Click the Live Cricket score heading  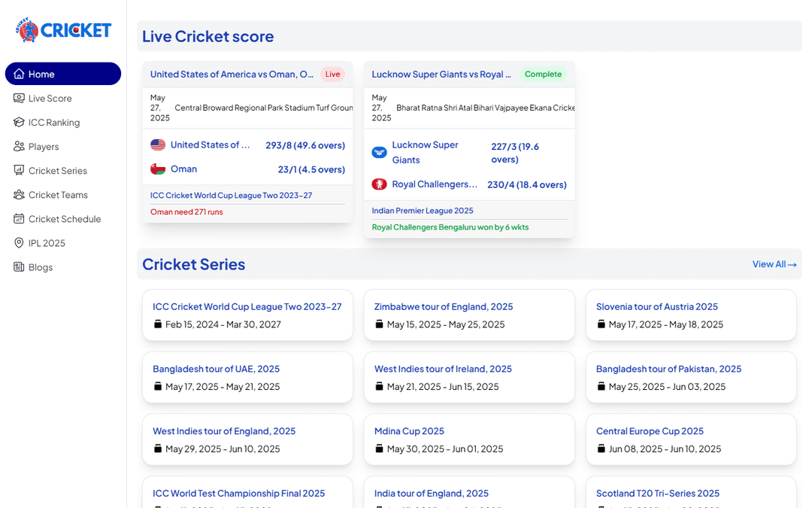[208, 36]
